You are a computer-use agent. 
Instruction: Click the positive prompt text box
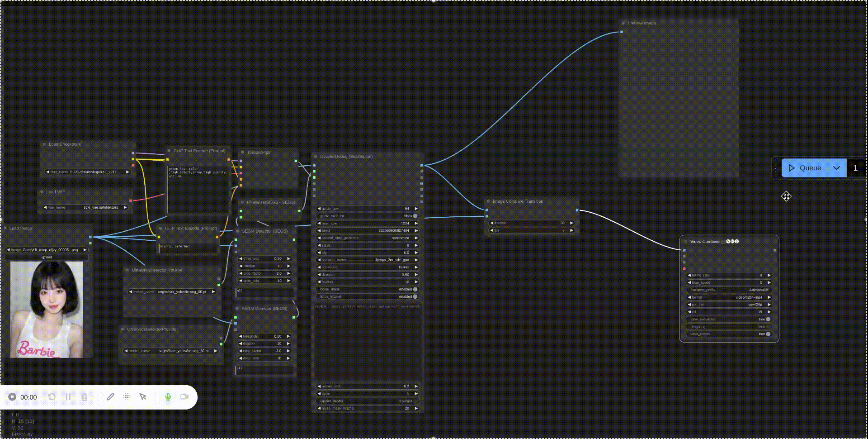(198, 189)
